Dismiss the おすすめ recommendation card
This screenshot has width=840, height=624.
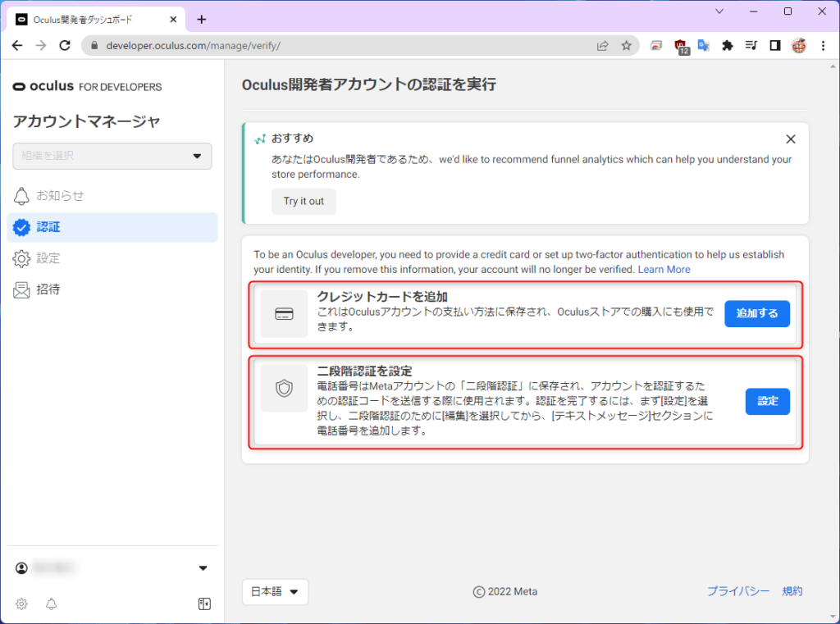(791, 139)
